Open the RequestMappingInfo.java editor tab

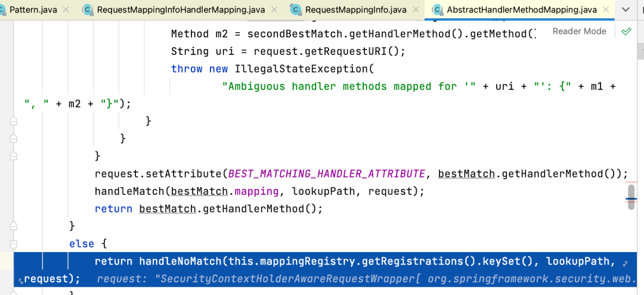click(355, 10)
